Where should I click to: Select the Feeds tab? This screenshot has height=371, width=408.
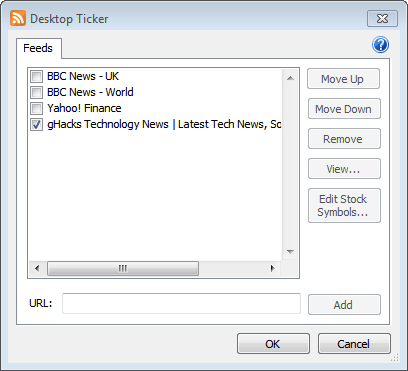[39, 48]
